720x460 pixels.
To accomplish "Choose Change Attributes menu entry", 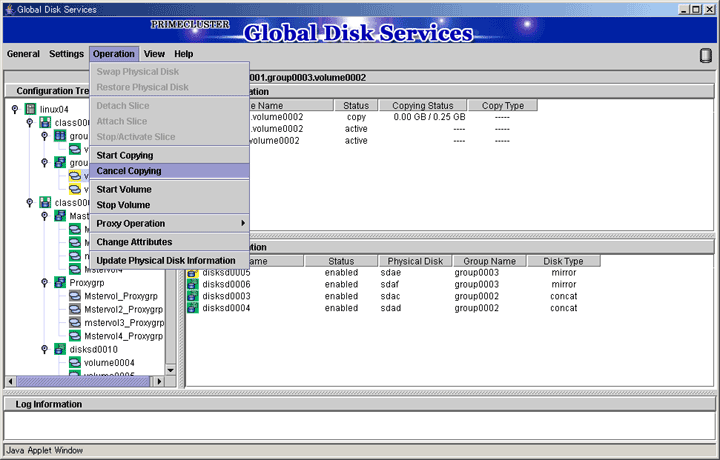I will pos(170,242).
